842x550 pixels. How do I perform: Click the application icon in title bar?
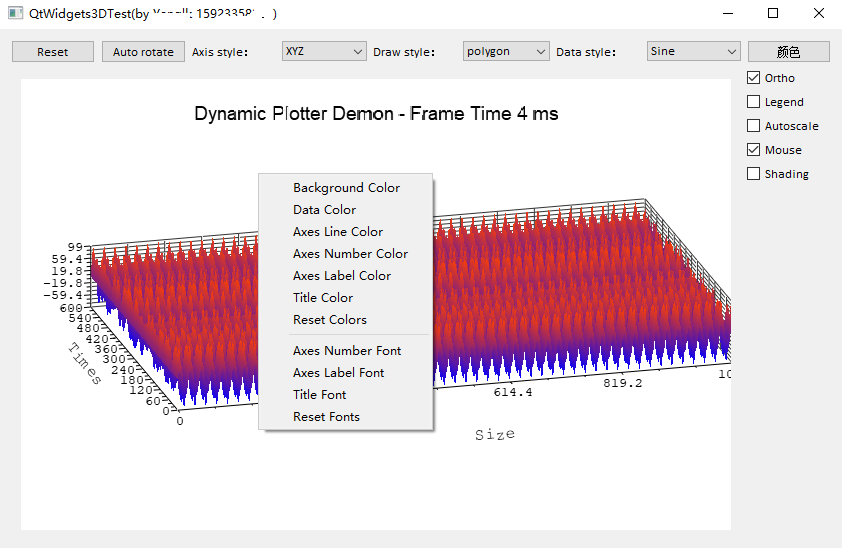tap(16, 13)
